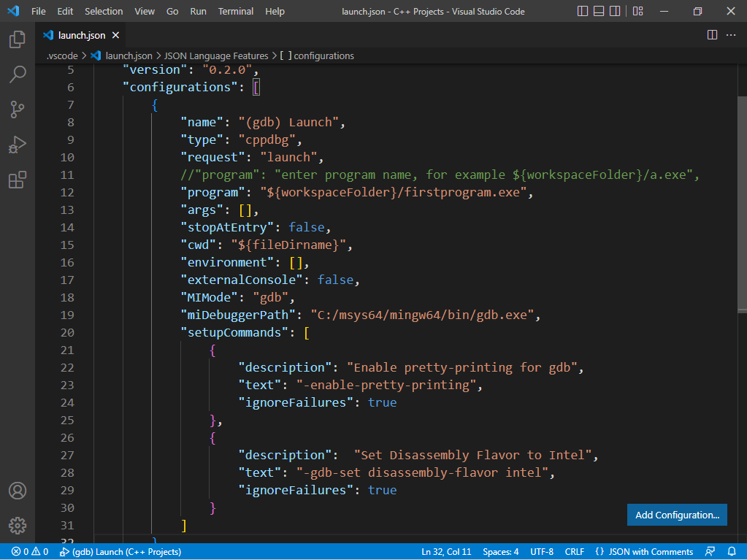Screen dimensions: 747x560
Task: Click the "-gdb-set disassembly-flavor intel" string
Action: click(422, 472)
